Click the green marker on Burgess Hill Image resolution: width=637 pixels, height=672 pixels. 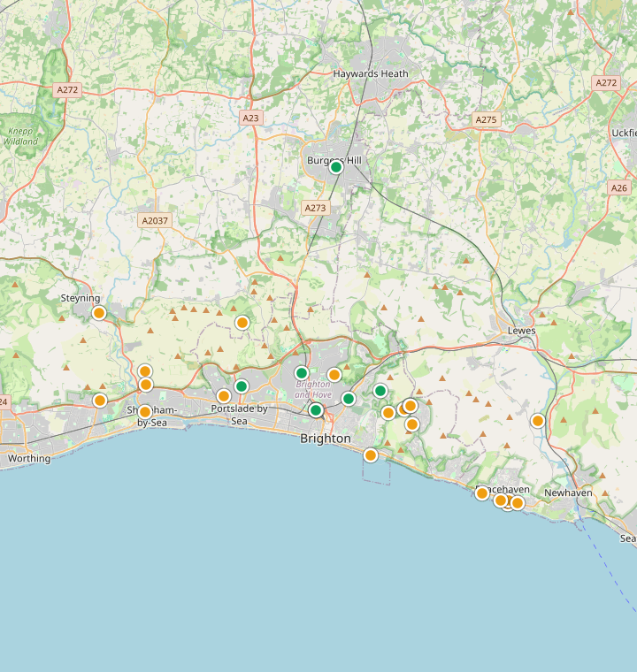tap(336, 167)
